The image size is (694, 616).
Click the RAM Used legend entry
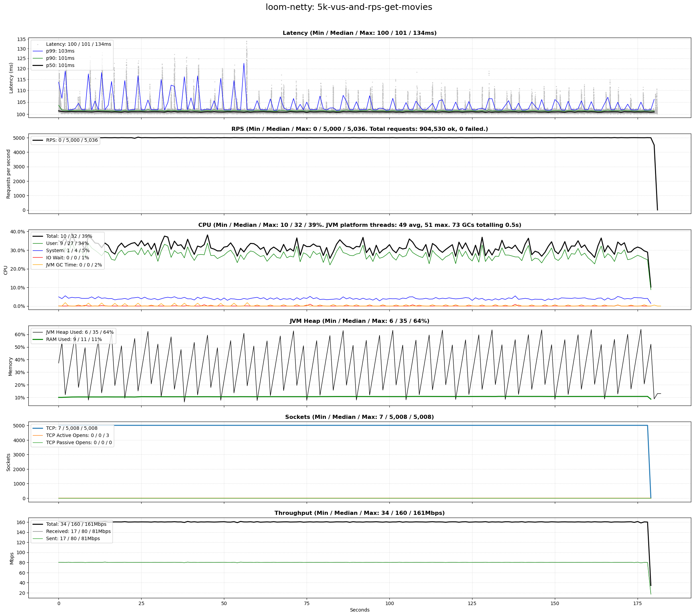(74, 339)
